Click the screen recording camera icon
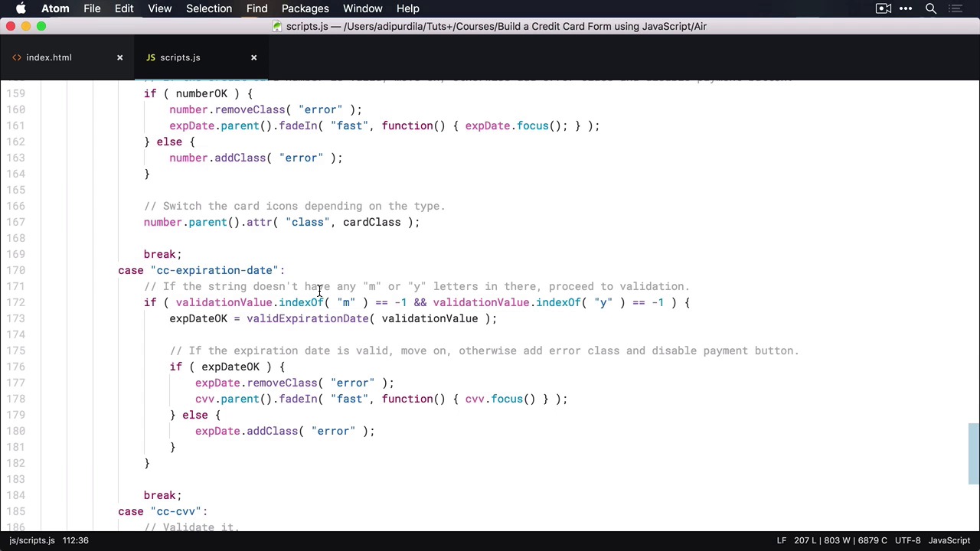This screenshot has height=551, width=980. click(x=883, y=8)
